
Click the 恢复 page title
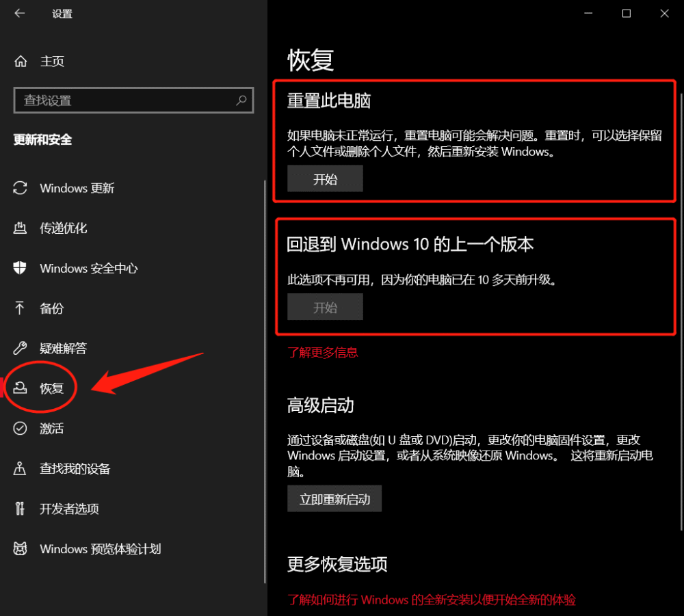(311, 60)
